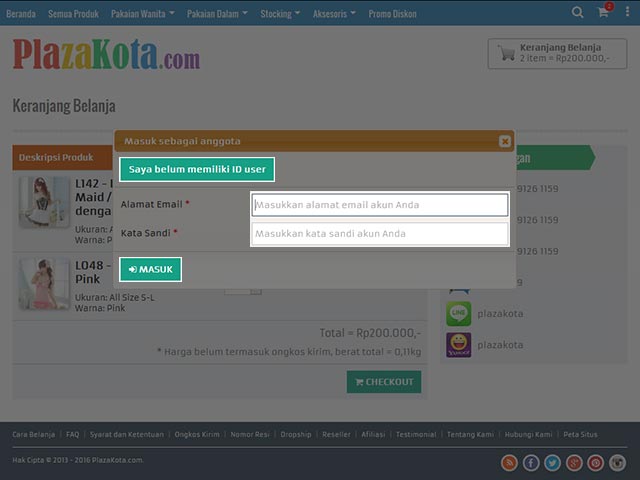Go to Promo Diskon menu item
Image resolution: width=640 pixels, height=480 pixels.
tap(394, 14)
